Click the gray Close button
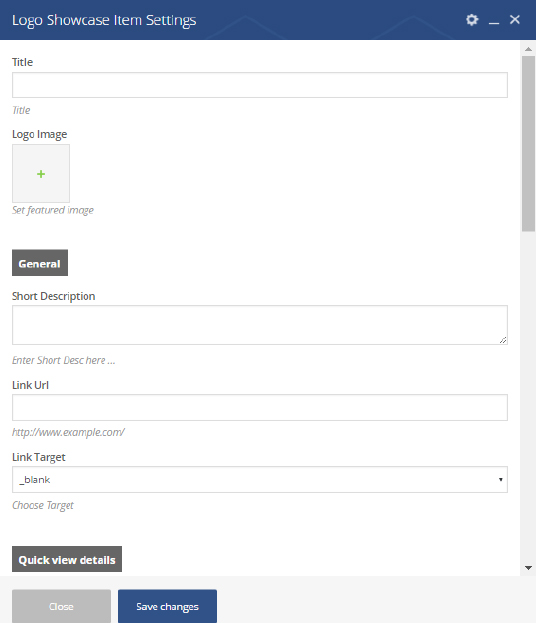This screenshot has width=536, height=623. click(61, 606)
